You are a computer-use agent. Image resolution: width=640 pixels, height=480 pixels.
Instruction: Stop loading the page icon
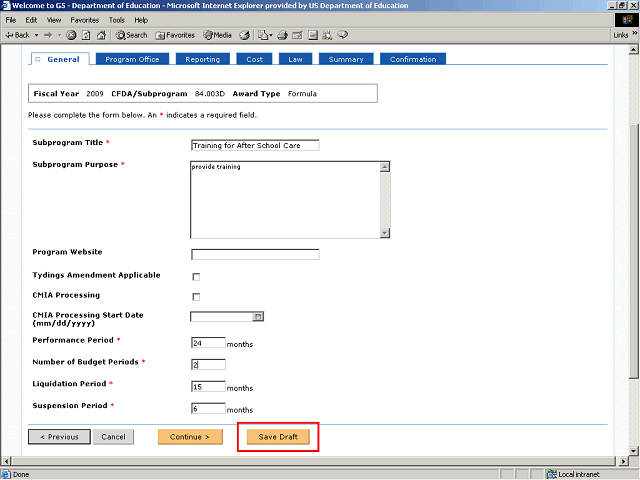point(71,36)
